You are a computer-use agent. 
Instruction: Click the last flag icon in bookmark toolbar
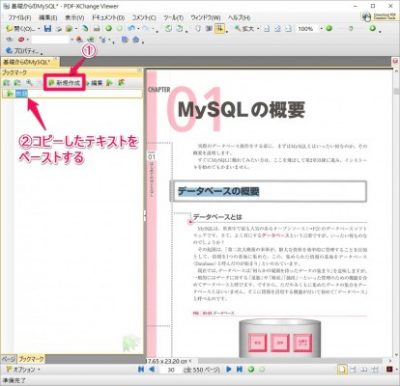(x=121, y=83)
